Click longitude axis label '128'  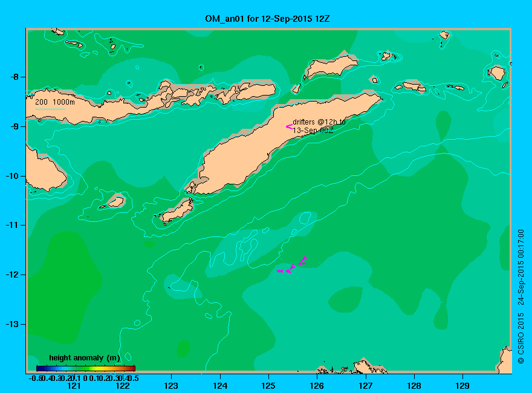(414, 386)
